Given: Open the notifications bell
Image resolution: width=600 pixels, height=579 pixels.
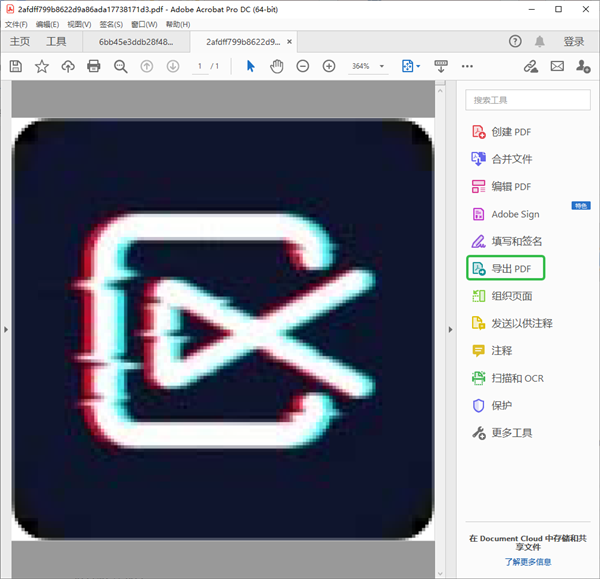Looking at the screenshot, I should pyautogui.click(x=540, y=41).
